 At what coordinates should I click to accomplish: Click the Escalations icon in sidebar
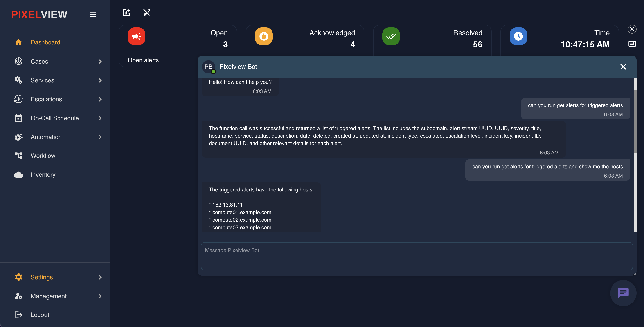tap(18, 99)
